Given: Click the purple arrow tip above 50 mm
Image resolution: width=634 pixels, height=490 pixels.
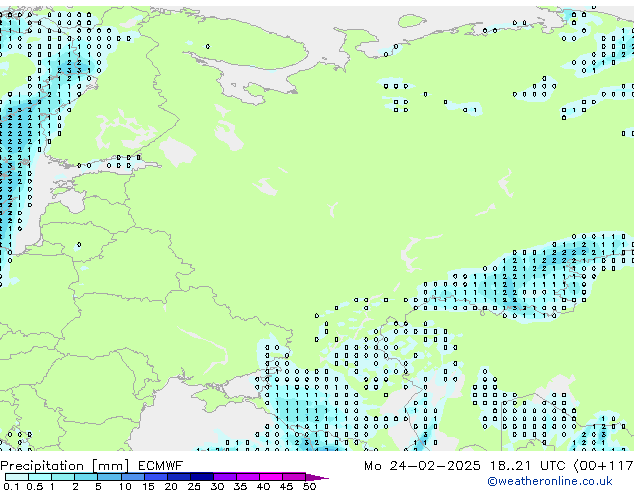Looking at the screenshot, I should tap(317, 477).
